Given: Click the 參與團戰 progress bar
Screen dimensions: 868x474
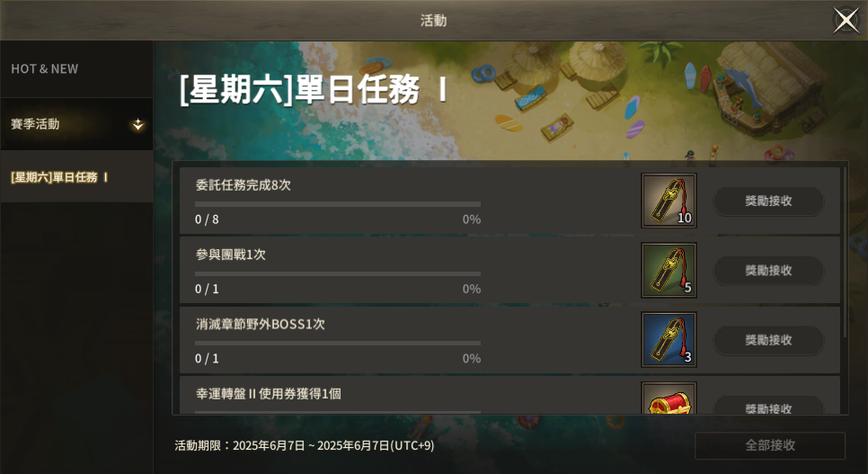Looking at the screenshot, I should tap(338, 273).
